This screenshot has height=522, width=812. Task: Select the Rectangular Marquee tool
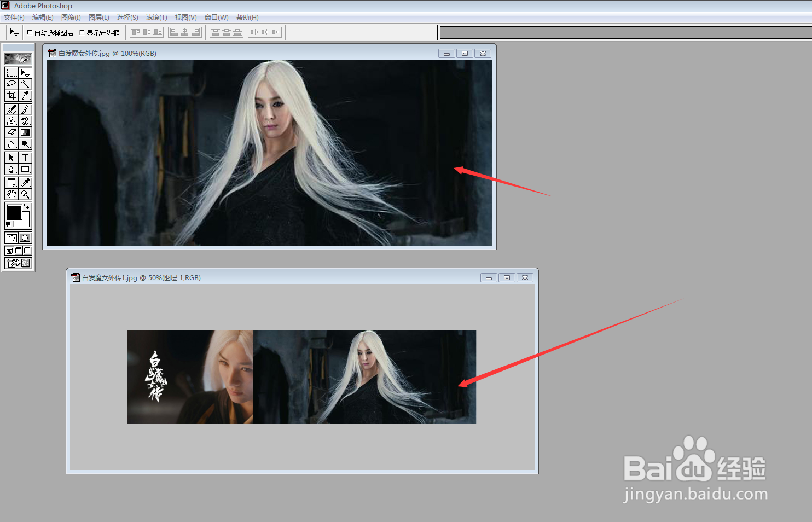click(11, 73)
